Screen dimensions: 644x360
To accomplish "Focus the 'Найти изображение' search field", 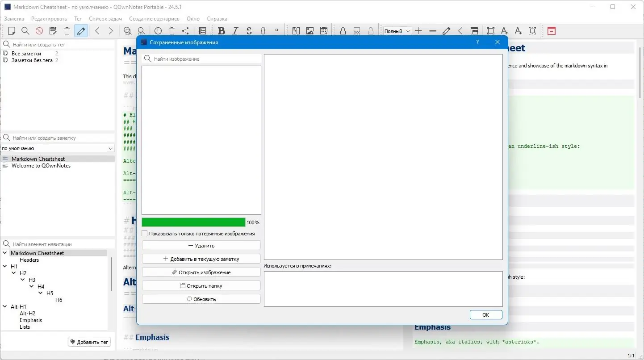I will point(202,59).
